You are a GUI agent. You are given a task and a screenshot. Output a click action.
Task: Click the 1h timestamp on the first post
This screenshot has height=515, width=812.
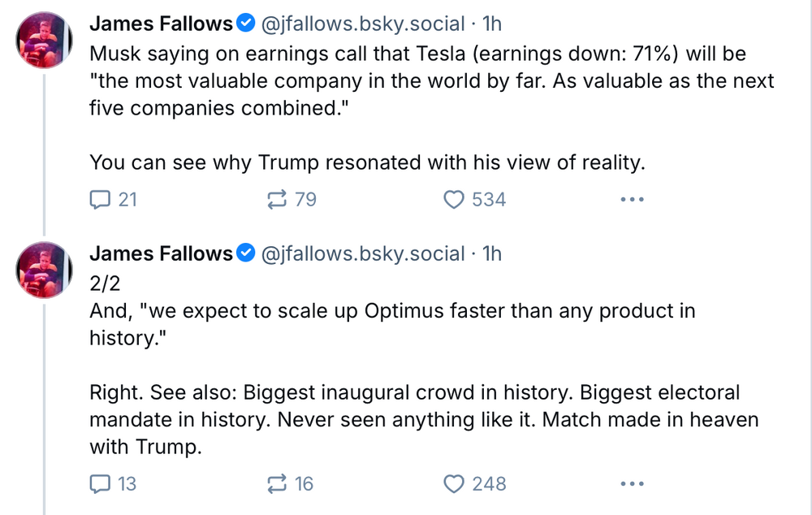492,25
